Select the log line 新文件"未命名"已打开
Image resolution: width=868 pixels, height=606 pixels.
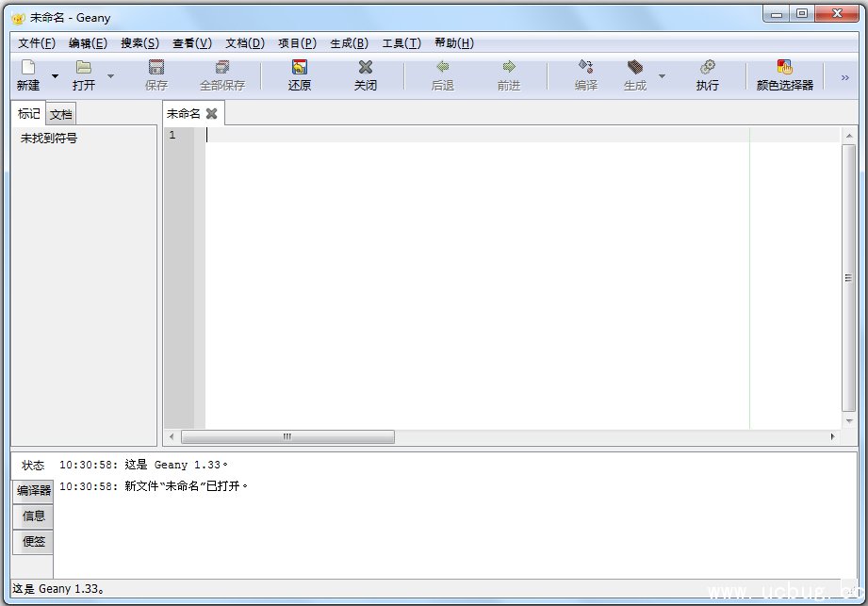[154, 486]
